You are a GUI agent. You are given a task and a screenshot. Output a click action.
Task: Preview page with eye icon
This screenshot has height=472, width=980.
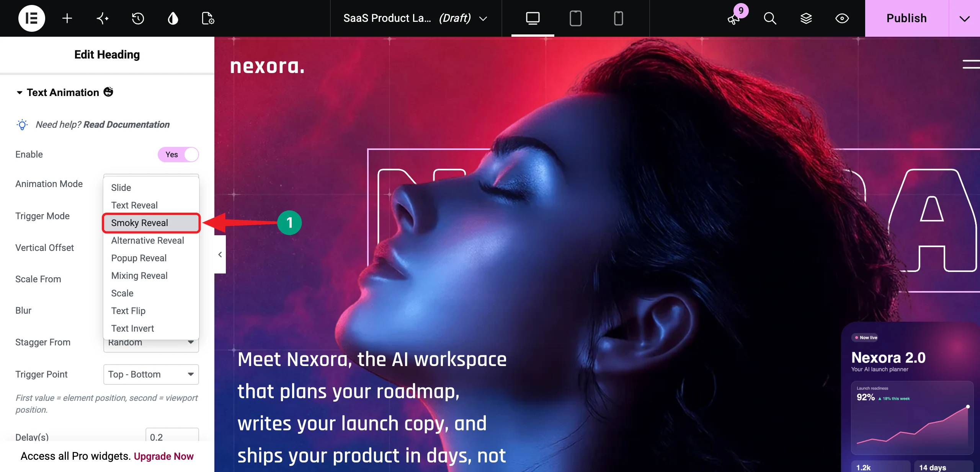coord(842,18)
